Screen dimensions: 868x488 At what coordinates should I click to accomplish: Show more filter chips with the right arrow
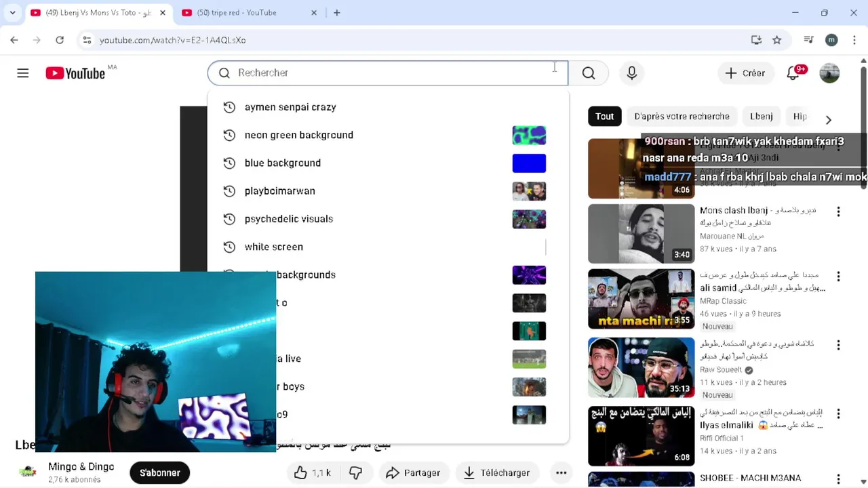(x=828, y=120)
